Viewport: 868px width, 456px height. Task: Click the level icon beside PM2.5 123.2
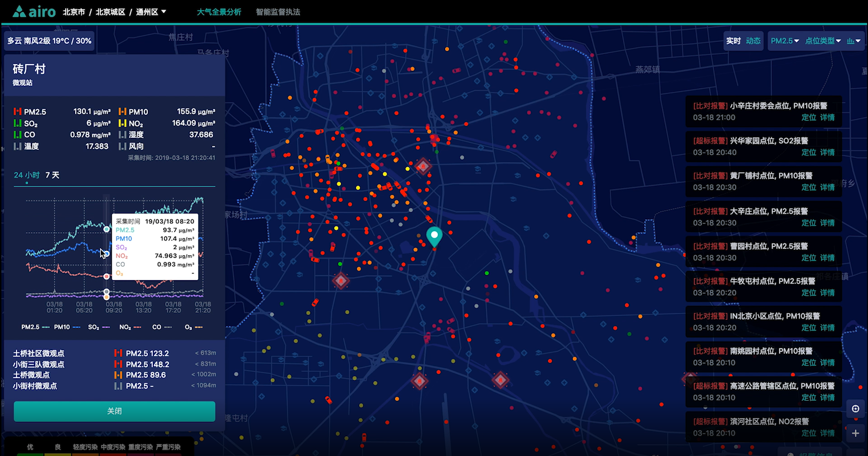118,353
